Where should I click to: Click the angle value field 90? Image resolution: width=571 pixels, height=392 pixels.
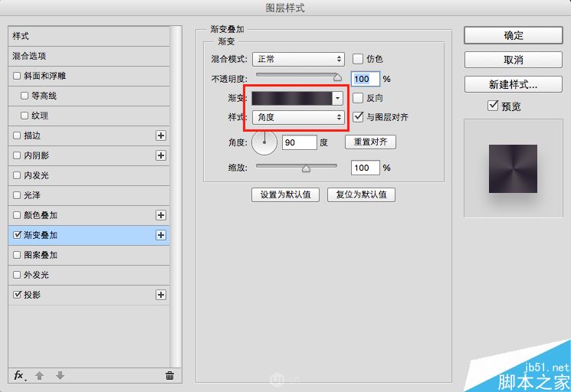tap(300, 142)
